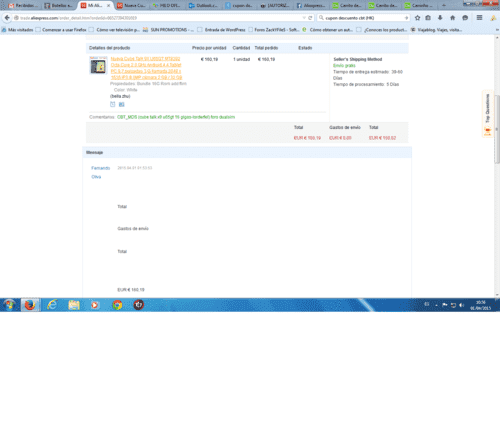Click the Firefox back arrow button
Viewport: 500px width, 448px height.
[7, 18]
